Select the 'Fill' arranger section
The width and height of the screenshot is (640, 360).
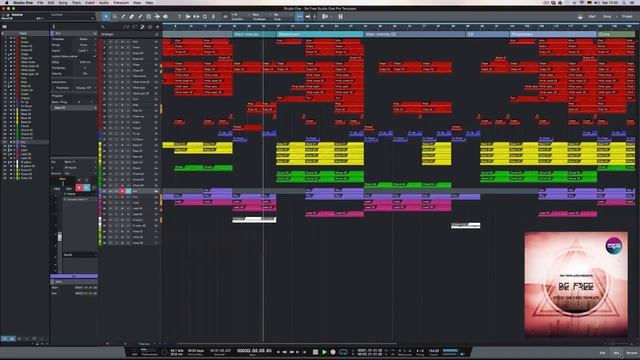(x=487, y=34)
